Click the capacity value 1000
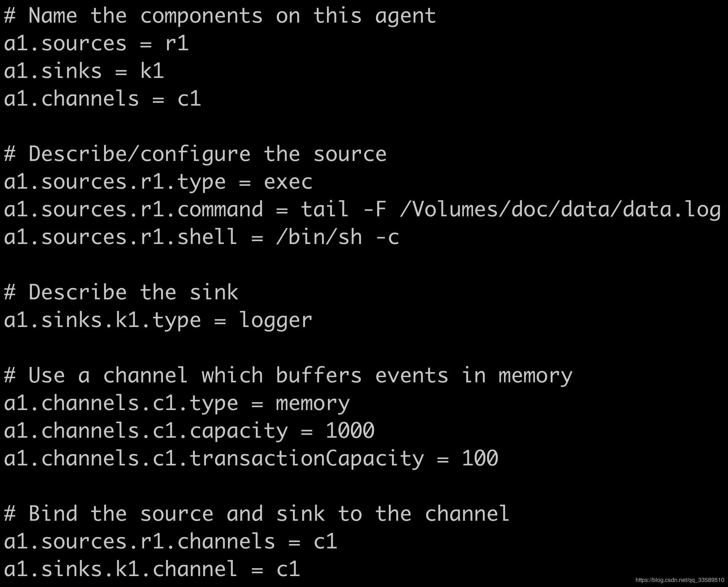 (350, 431)
